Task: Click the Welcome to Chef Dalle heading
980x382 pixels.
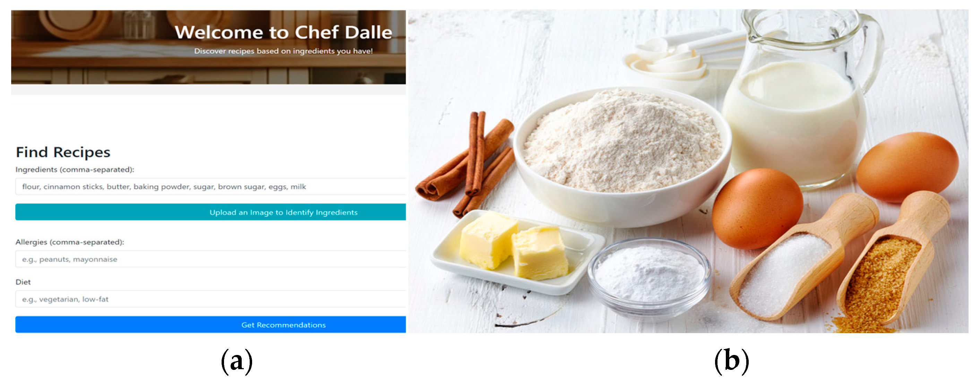Action: click(283, 32)
